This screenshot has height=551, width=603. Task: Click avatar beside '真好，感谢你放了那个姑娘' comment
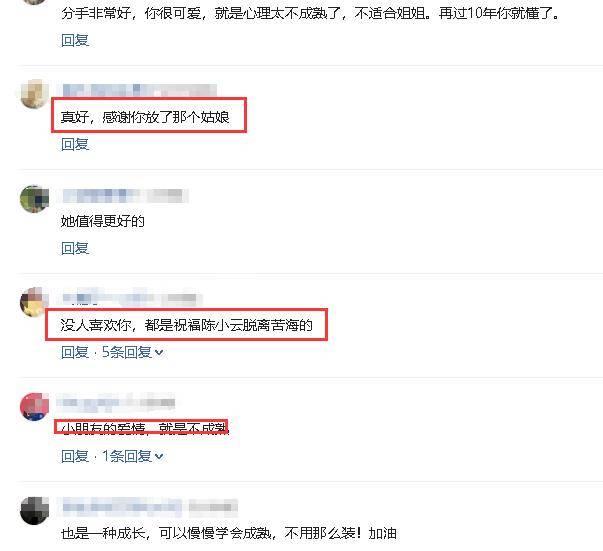click(x=35, y=94)
